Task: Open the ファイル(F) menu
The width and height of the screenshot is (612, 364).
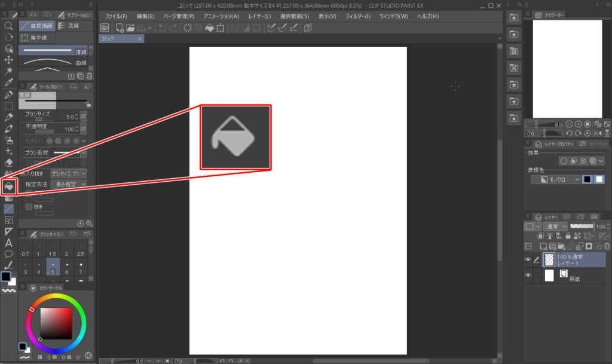Action: click(116, 16)
